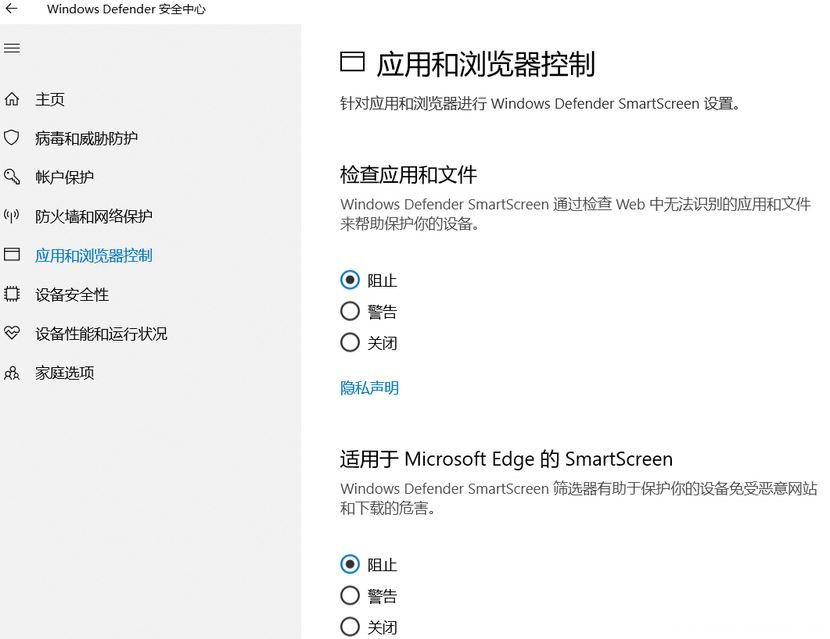Click the family icon beside 家庭选项
Image resolution: width=830 pixels, height=639 pixels.
click(12, 373)
